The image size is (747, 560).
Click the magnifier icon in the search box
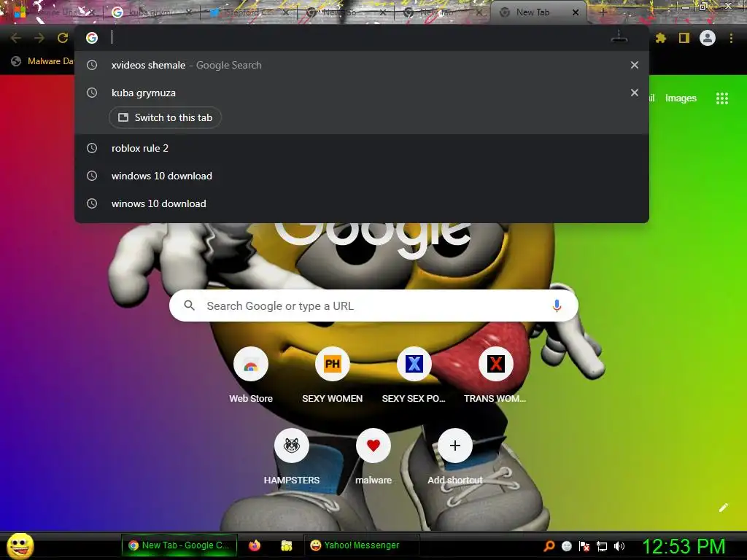point(189,306)
